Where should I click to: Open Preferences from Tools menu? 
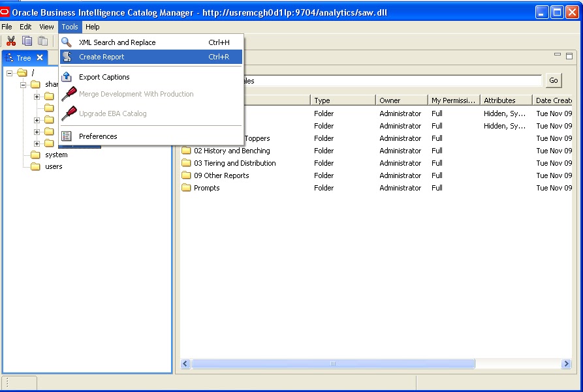tap(151, 136)
